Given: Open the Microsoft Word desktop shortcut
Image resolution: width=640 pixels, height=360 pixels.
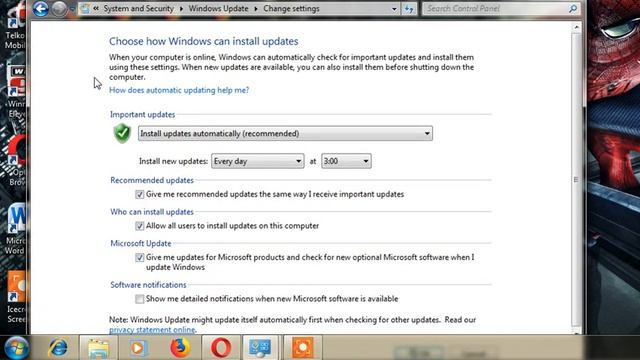Looking at the screenshot, I should coord(16,229).
